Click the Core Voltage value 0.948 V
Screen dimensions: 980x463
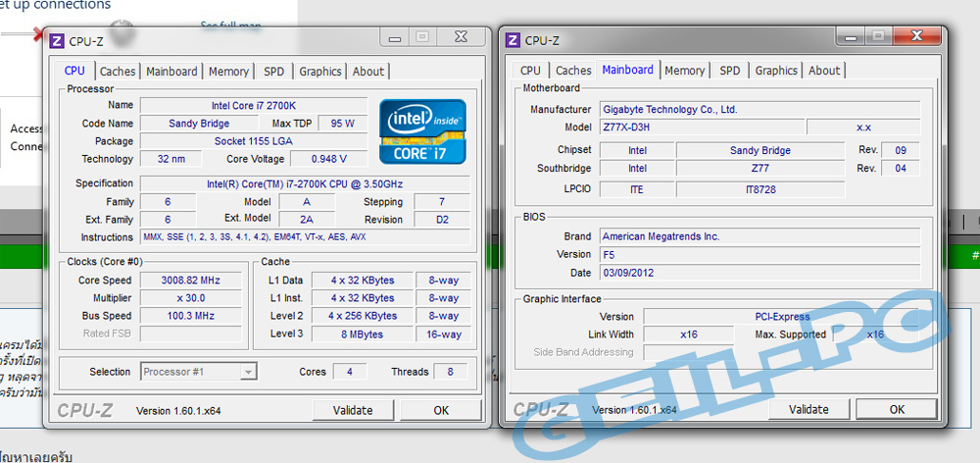(x=328, y=159)
